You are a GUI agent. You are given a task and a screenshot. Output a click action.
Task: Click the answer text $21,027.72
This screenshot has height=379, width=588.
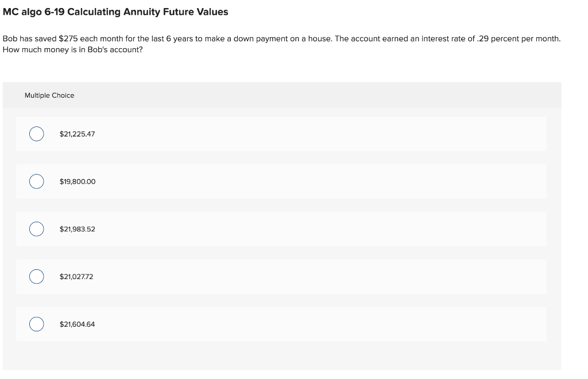(x=76, y=276)
